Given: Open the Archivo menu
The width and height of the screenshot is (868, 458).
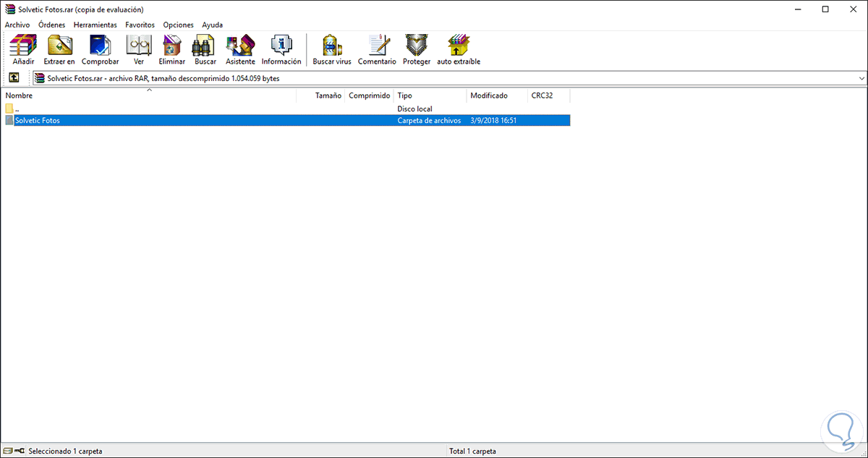Looking at the screenshot, I should tap(17, 25).
